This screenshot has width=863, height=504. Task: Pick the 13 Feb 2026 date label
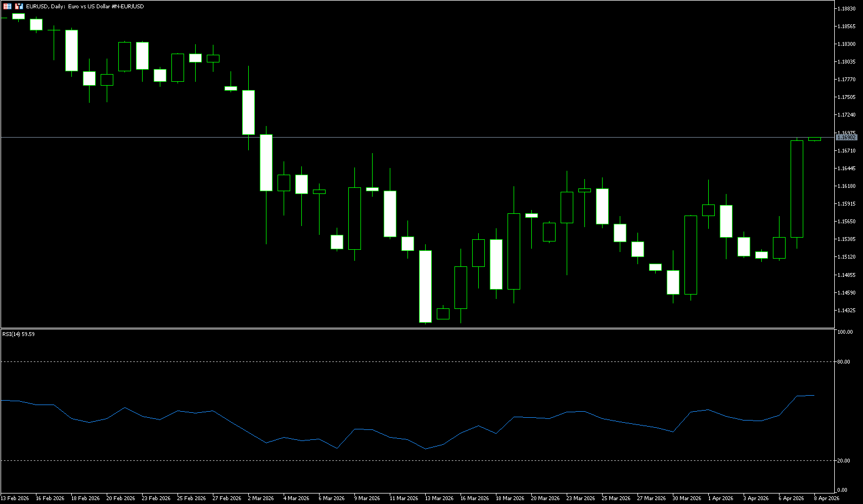(15, 498)
